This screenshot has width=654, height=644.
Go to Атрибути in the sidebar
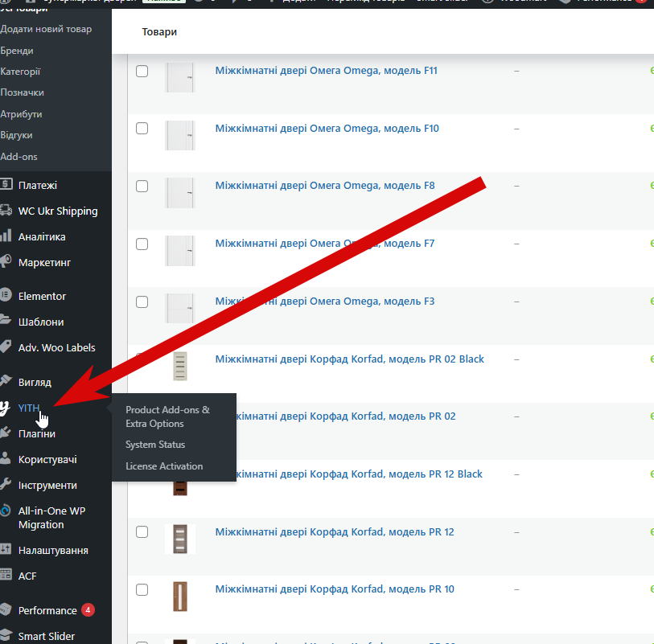tap(21, 114)
